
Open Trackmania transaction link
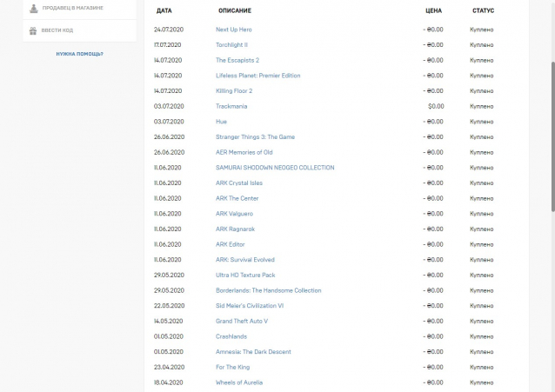pos(231,106)
